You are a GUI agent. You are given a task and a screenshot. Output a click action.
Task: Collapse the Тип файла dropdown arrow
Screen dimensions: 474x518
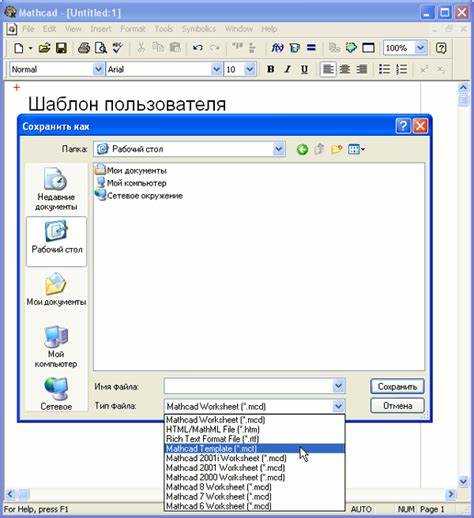coord(338,406)
